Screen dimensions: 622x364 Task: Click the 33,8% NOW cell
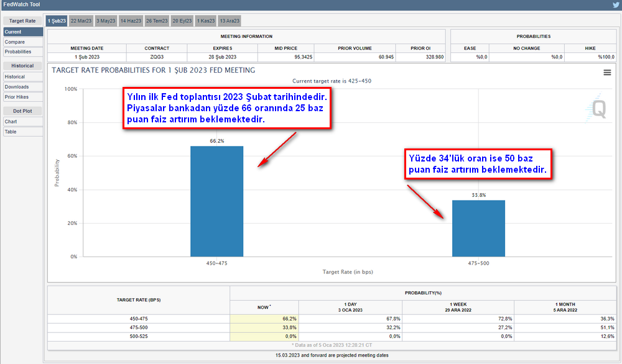[264, 327]
